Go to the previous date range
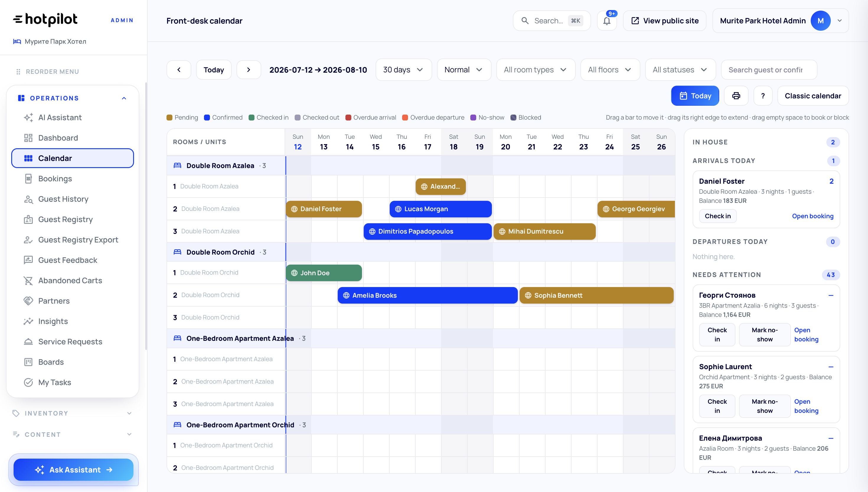This screenshot has height=492, width=868. [179, 70]
